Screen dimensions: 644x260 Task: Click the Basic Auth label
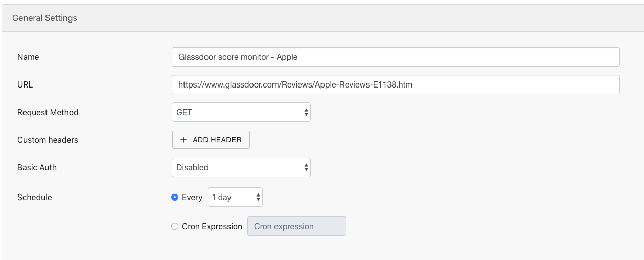click(x=37, y=167)
